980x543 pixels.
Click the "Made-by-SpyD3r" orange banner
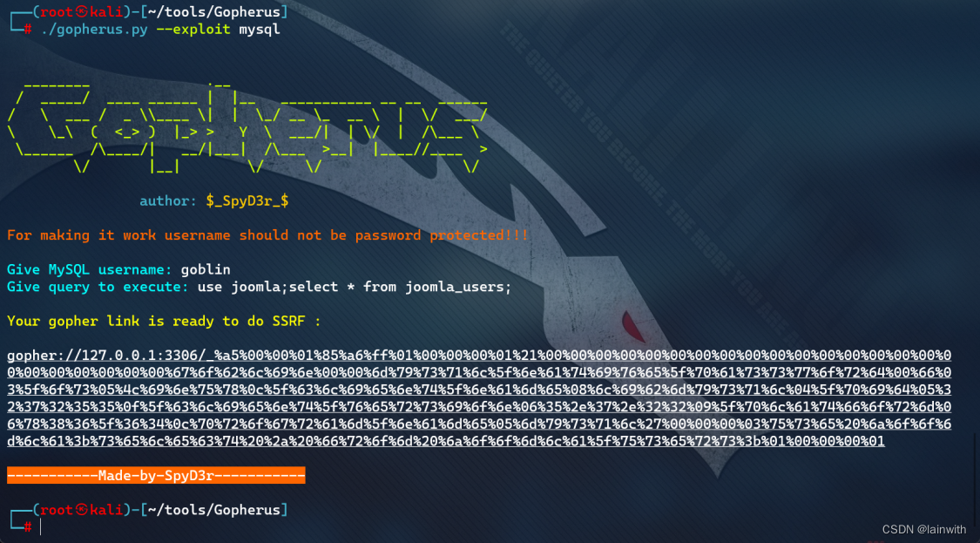tap(156, 475)
